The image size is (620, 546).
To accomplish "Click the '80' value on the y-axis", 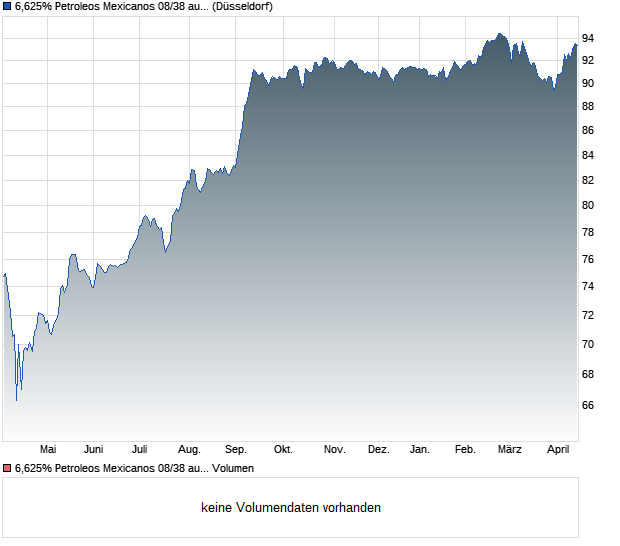I will pos(588,205).
